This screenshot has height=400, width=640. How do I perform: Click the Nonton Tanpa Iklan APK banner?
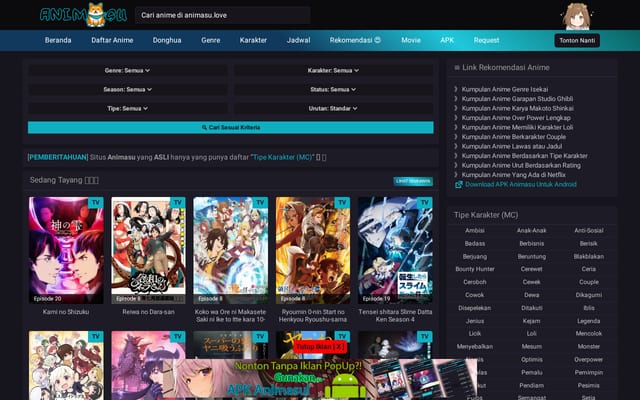(320, 379)
